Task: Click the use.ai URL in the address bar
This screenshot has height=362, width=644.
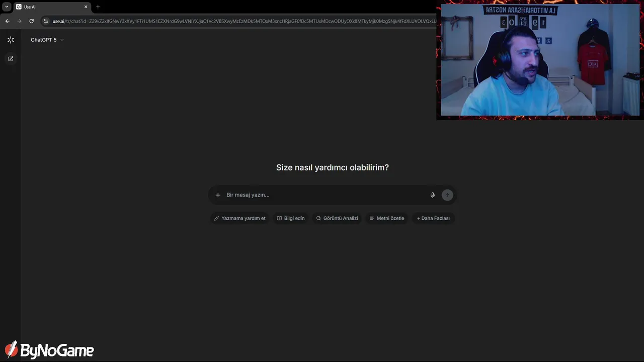Action: [x=244, y=21]
